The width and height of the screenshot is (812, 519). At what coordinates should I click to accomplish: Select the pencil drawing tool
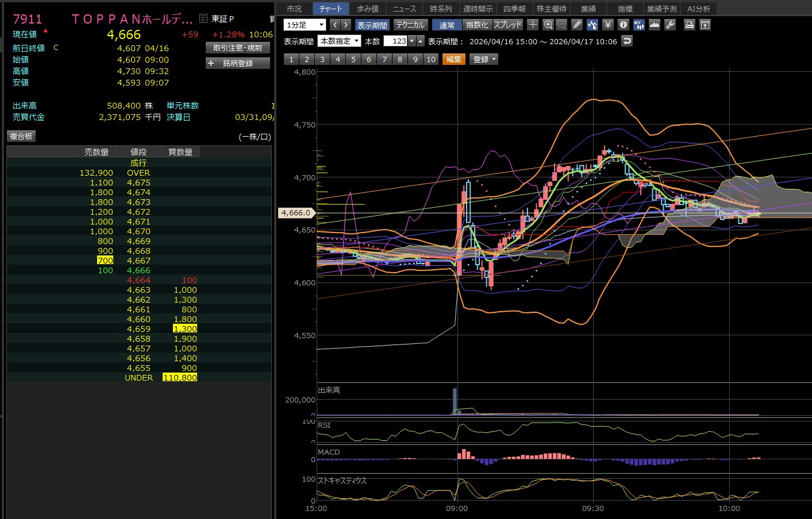click(x=577, y=25)
